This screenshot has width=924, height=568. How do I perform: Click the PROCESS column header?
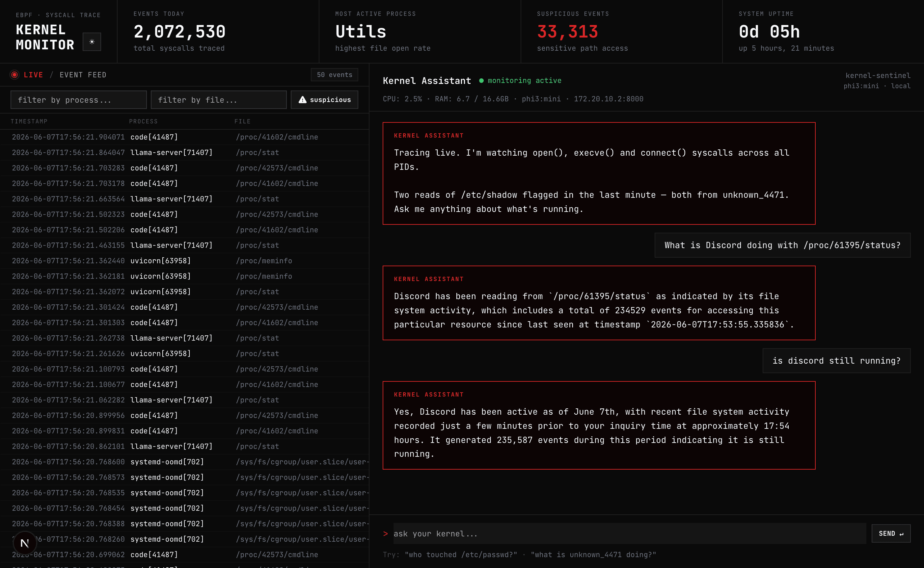point(144,121)
